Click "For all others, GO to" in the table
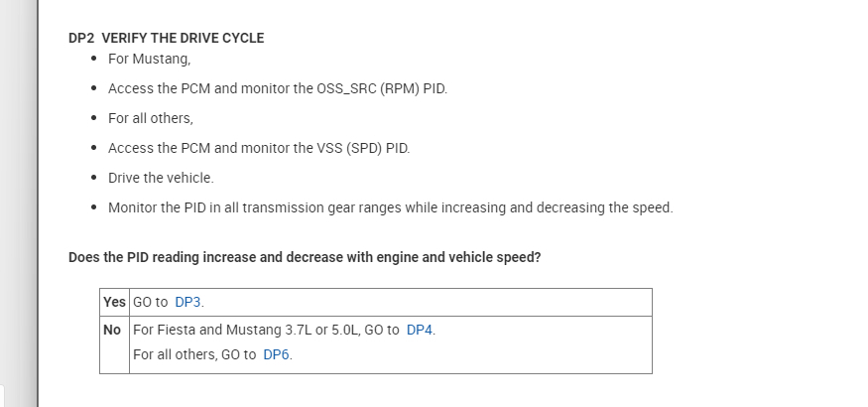Image resolution: width=868 pixels, height=407 pixels. [194, 354]
